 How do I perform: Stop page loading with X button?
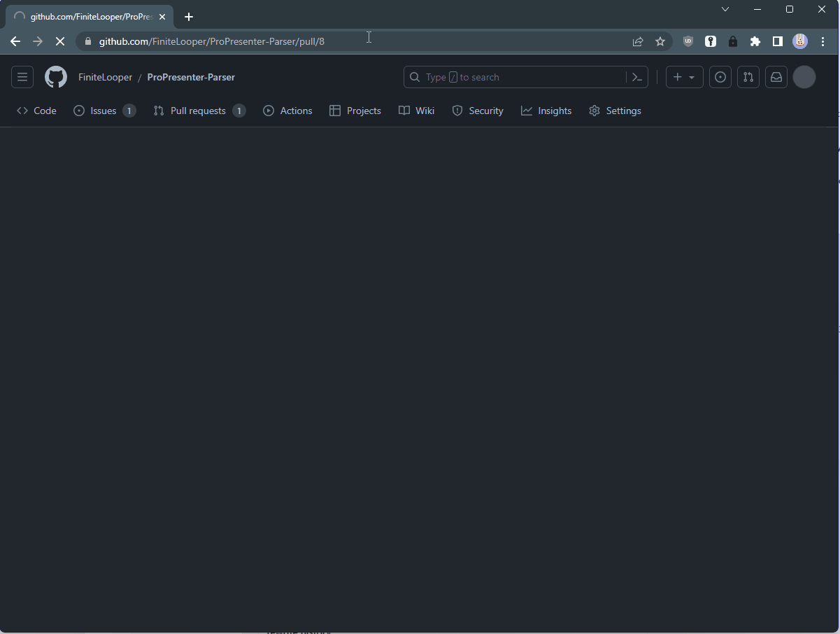(60, 41)
